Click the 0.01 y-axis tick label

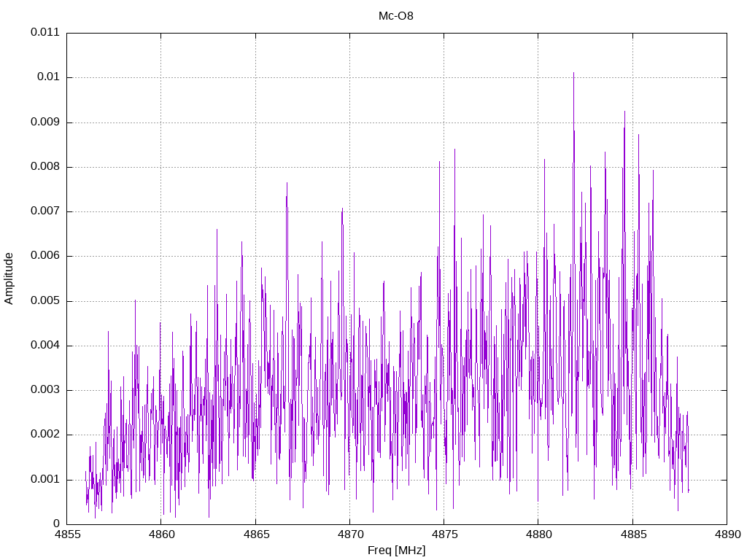(49, 77)
